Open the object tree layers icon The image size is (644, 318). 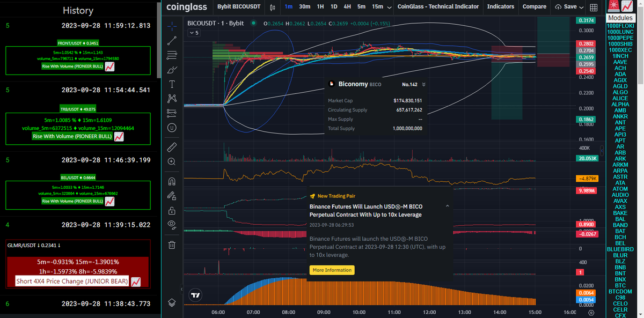(x=172, y=302)
